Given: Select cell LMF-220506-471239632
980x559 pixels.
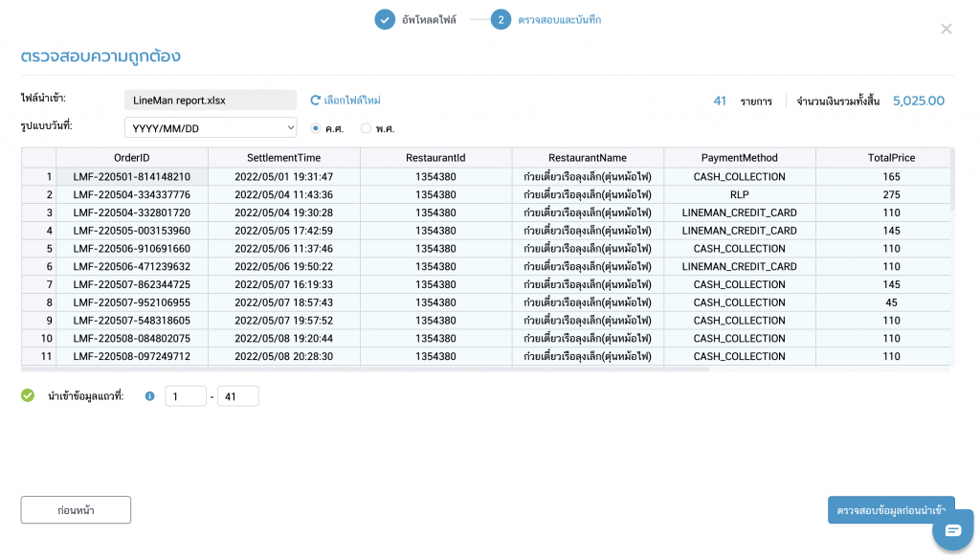Looking at the screenshot, I should [x=132, y=266].
